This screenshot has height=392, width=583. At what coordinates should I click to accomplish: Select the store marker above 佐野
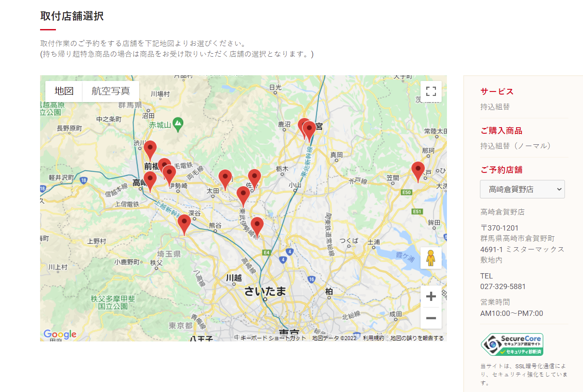tap(254, 177)
